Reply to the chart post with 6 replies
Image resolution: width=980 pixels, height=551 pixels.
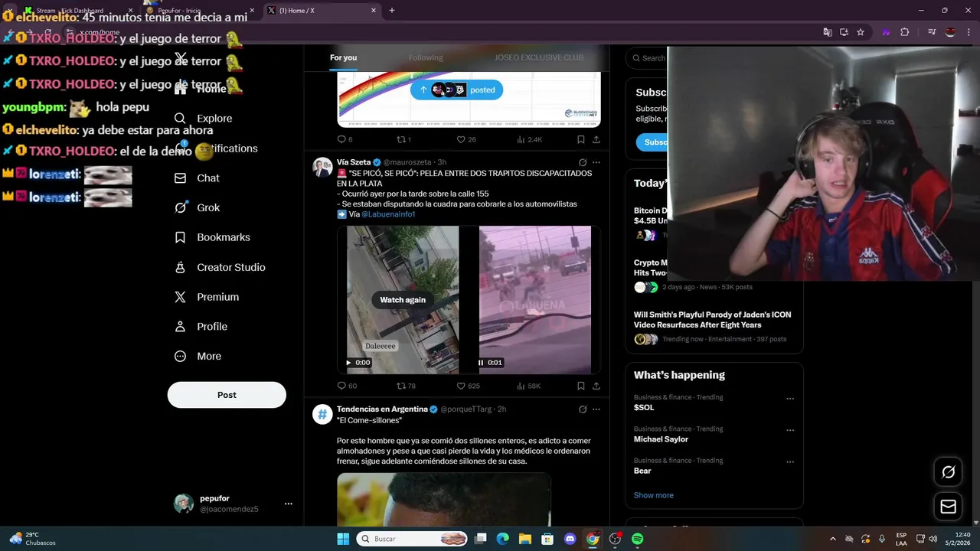[x=345, y=139]
